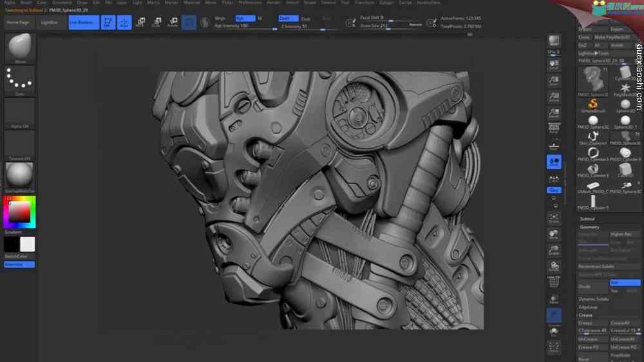Open the Texture Off slot

19,145
